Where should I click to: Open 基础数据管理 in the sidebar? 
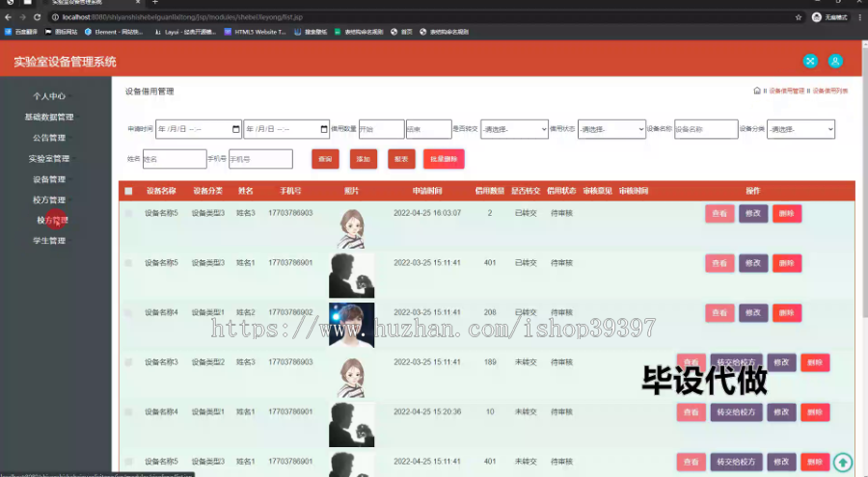49,117
